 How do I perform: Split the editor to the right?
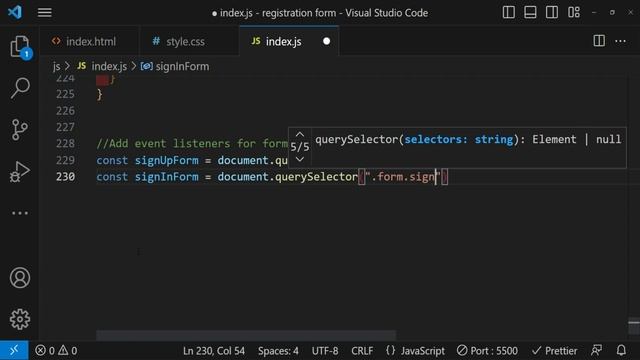[x=599, y=41]
